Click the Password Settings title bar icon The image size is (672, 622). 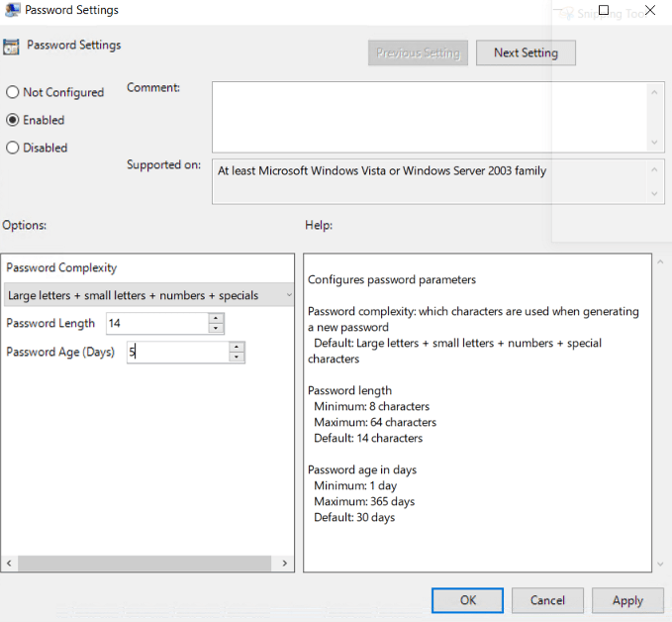12,10
